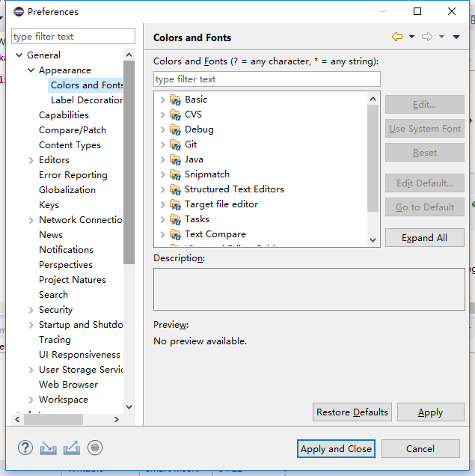Focus the Colors and Fonts filter field
Image resolution: width=475 pixels, height=476 pixels.
coord(267,79)
